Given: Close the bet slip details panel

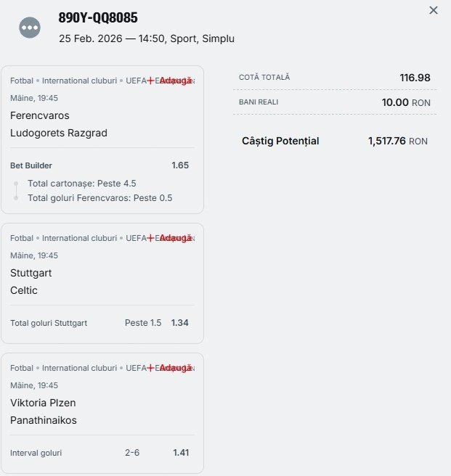Looking at the screenshot, I should 434,10.
